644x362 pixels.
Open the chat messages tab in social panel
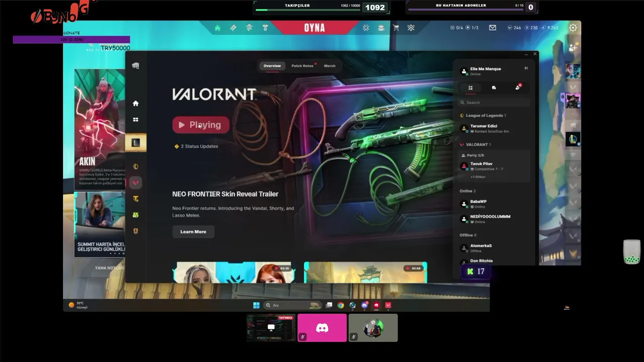point(494,87)
